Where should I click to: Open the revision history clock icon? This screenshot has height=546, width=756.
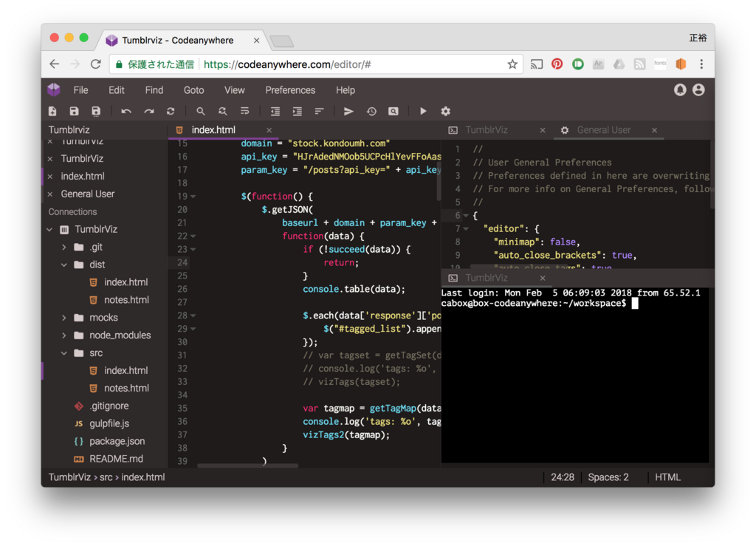pyautogui.click(x=371, y=112)
